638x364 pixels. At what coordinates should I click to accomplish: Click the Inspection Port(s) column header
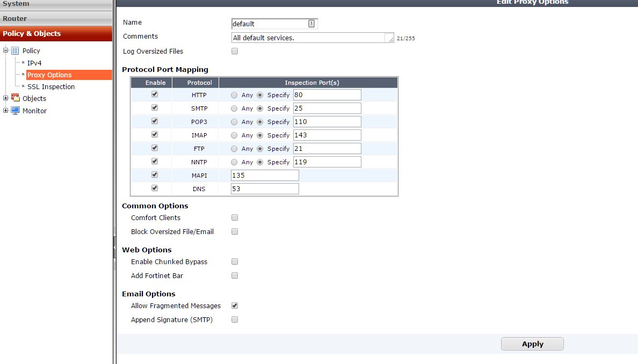click(308, 83)
